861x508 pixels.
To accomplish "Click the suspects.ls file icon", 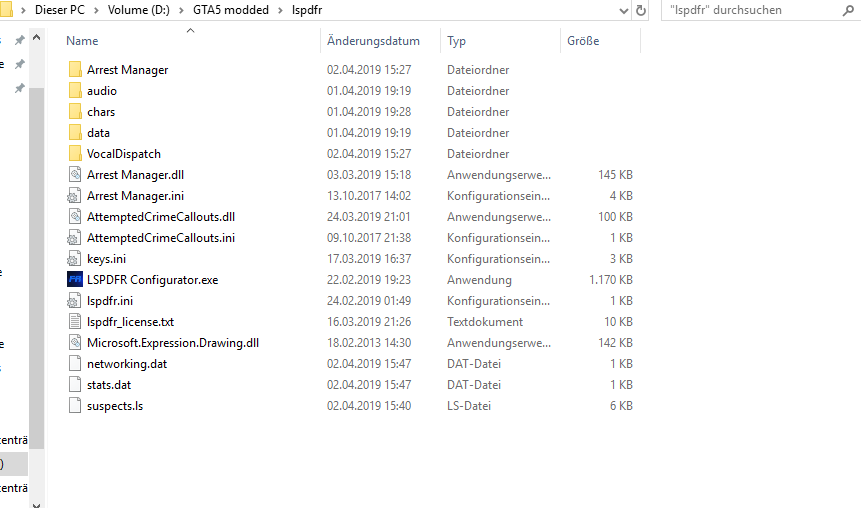I will [x=75, y=406].
